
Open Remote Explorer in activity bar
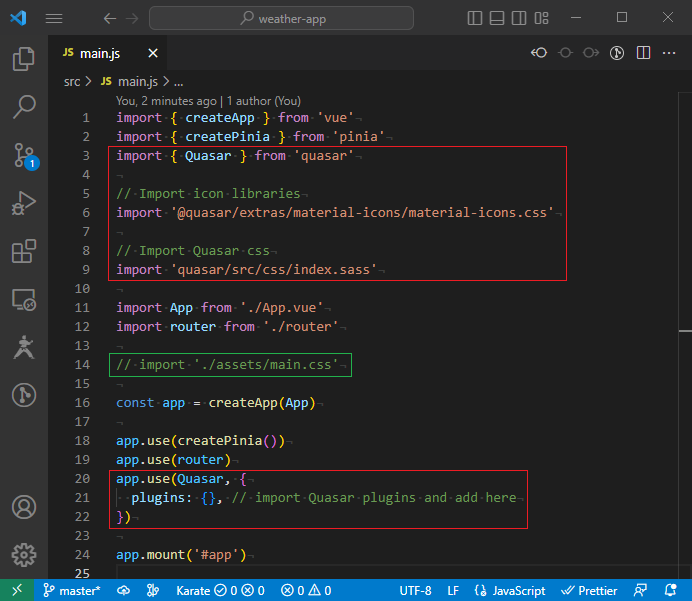coord(24,300)
